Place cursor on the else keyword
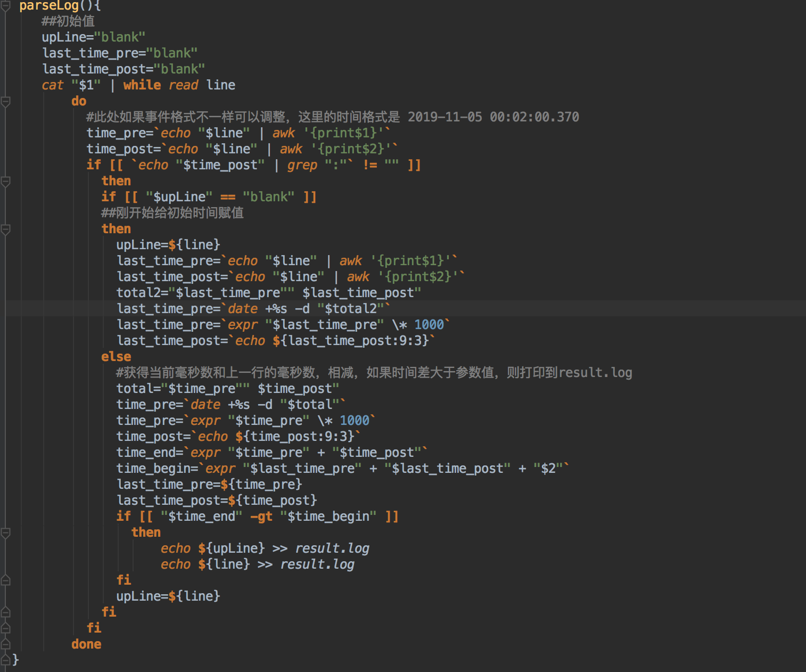This screenshot has width=806, height=672. click(116, 357)
